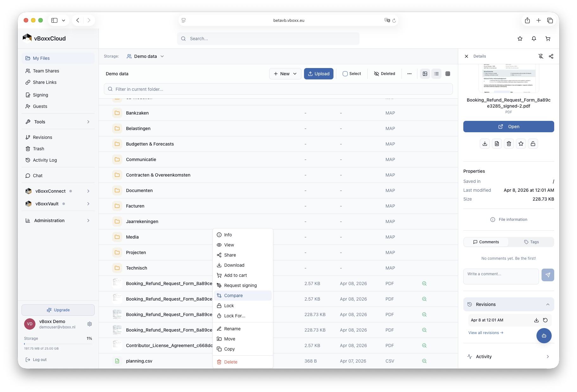
Task: Go to Team Shares
Action: pyautogui.click(x=58, y=71)
